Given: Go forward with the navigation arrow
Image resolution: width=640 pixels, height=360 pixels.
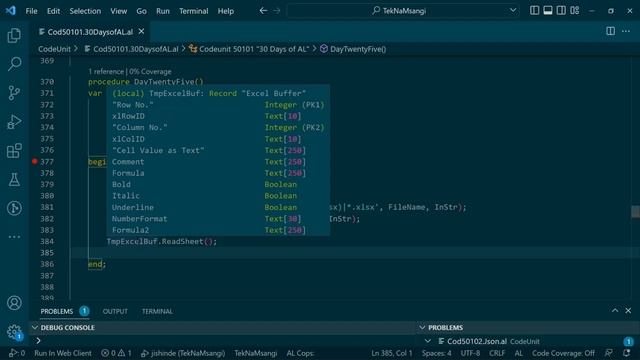Looking at the screenshot, I should (x=277, y=11).
